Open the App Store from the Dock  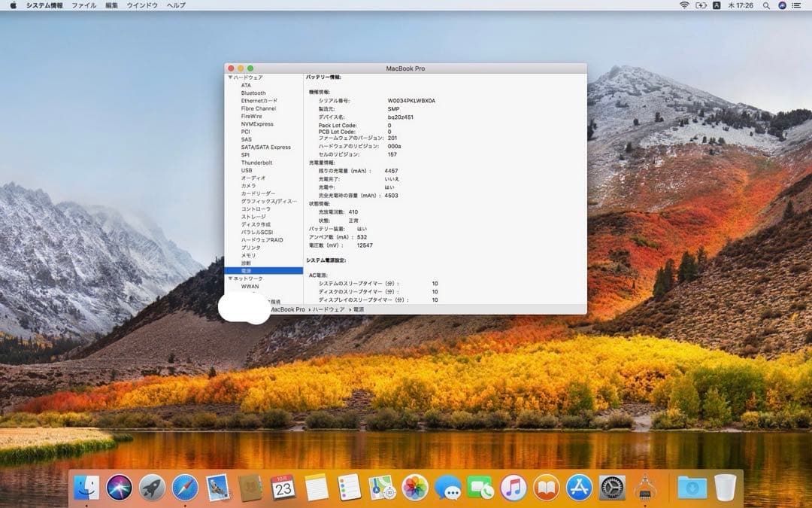[x=578, y=491]
